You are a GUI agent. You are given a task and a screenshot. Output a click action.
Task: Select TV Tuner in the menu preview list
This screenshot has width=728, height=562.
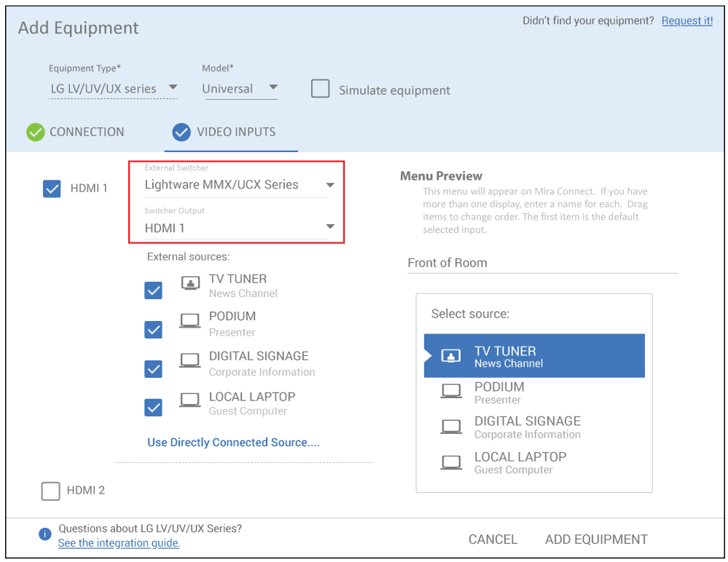(534, 356)
